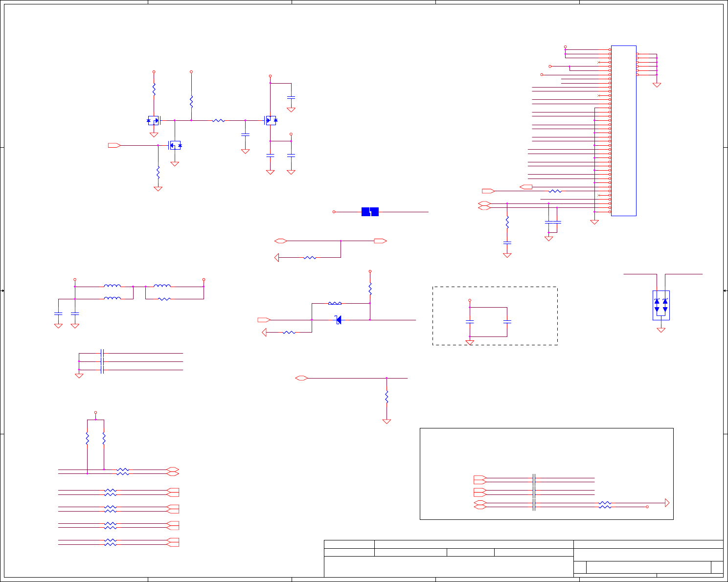Select the pull-down resistor above the center-bottom ground
The width and height of the screenshot is (728, 582).
(x=387, y=397)
